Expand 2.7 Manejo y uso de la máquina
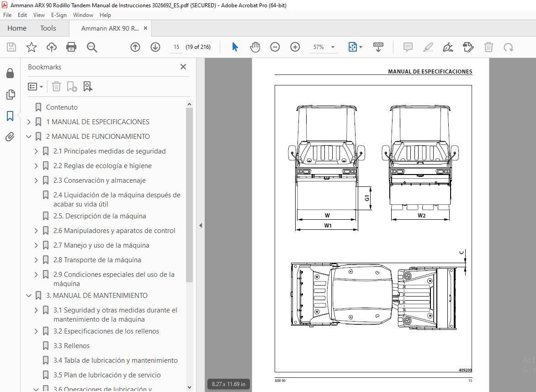 36,245
